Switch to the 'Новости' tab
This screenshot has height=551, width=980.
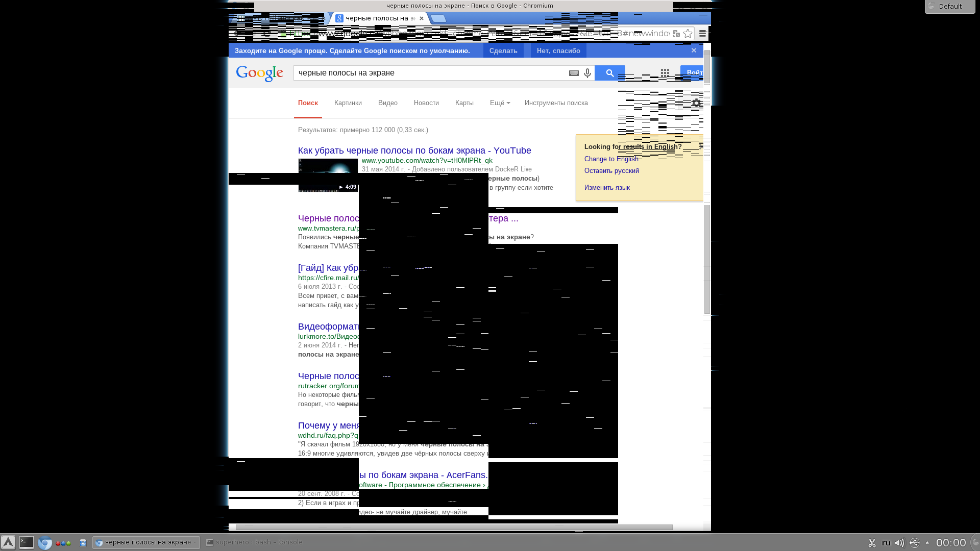click(x=426, y=103)
